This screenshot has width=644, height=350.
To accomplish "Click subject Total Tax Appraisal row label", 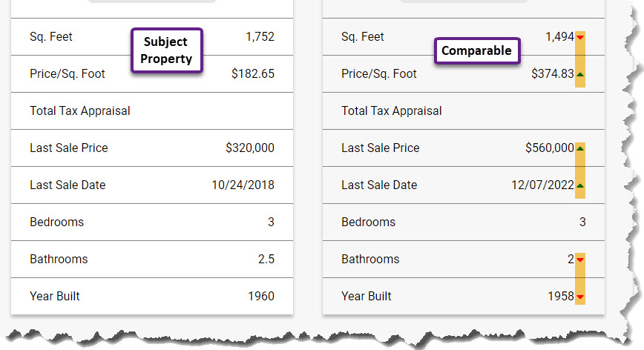I will [80, 110].
